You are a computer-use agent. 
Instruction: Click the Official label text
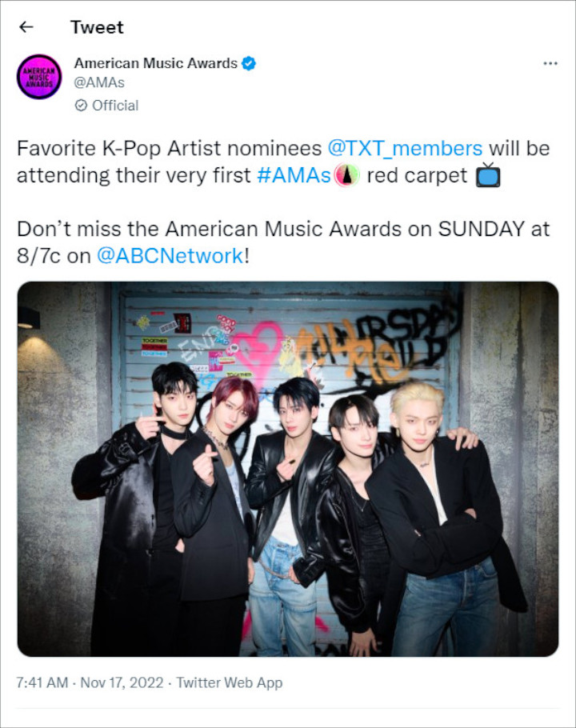[114, 105]
